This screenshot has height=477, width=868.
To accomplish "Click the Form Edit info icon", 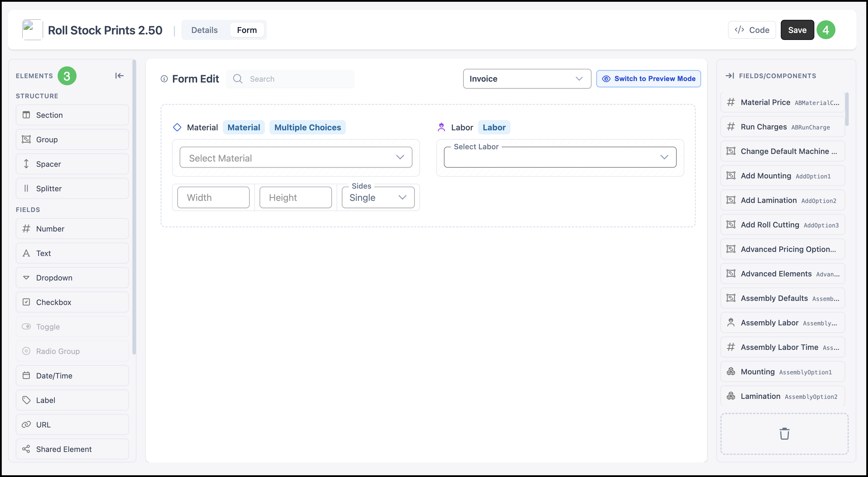I will [x=164, y=79].
